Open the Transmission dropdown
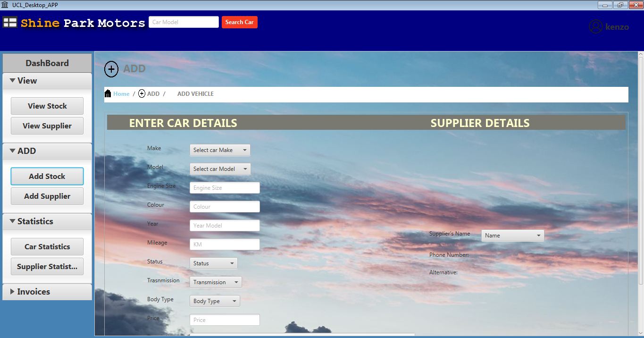The height and width of the screenshot is (338, 644). click(215, 282)
